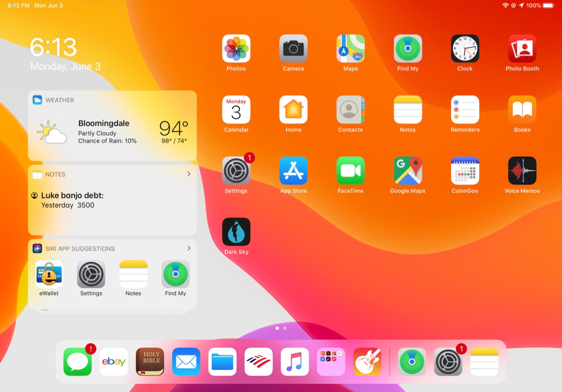
Task: Expand the Notes widget chevron
Action: click(x=189, y=174)
